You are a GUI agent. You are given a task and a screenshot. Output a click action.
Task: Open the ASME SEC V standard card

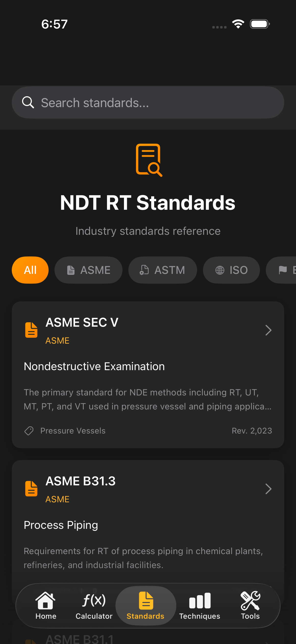(x=148, y=375)
